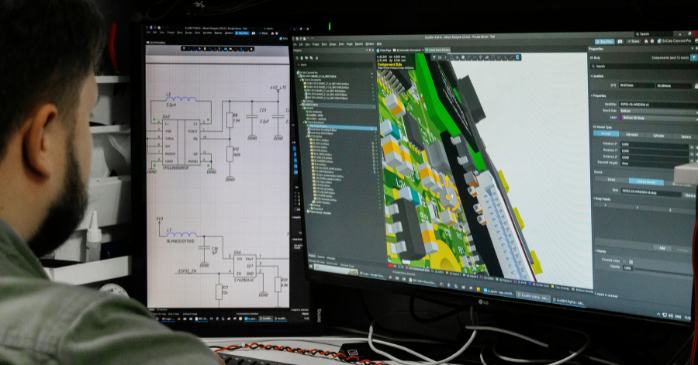This screenshot has height=365, width=698.
Task: Click Add button under Snap Points
Action: coord(662,248)
